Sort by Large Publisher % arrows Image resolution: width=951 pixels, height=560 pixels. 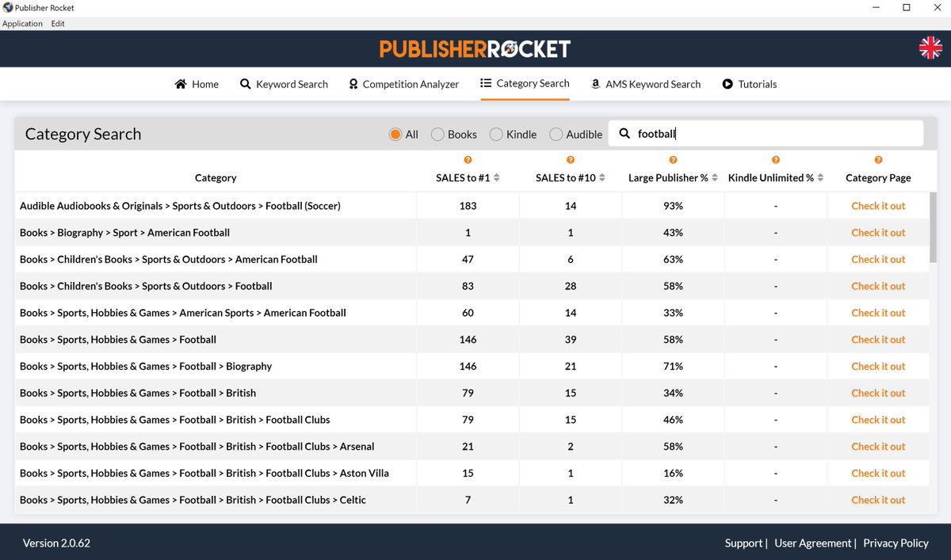click(715, 178)
